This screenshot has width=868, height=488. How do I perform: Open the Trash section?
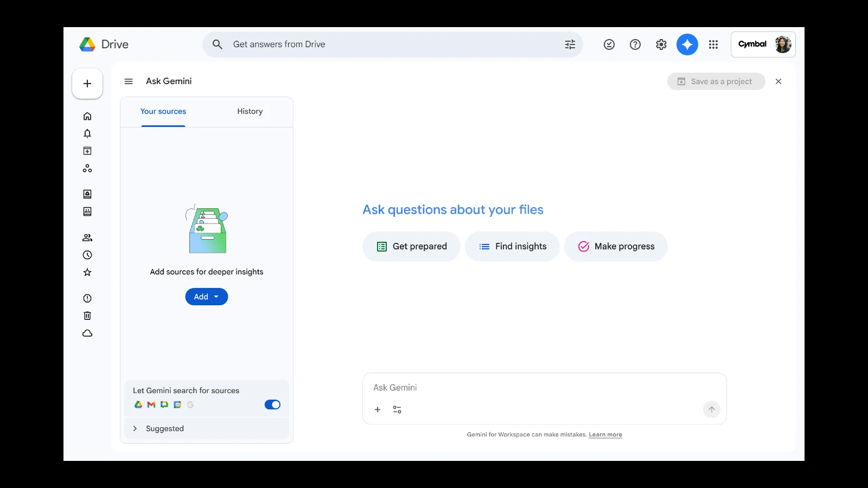pos(87,315)
